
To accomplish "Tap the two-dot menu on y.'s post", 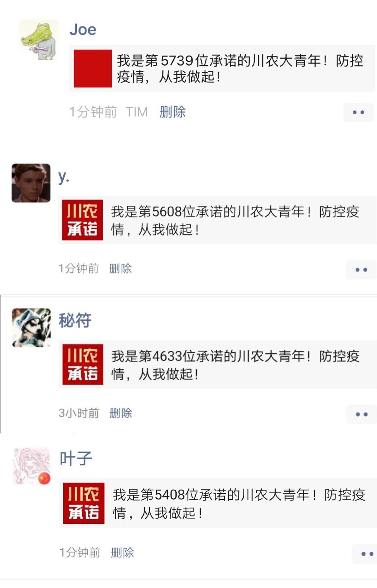I will tap(361, 270).
